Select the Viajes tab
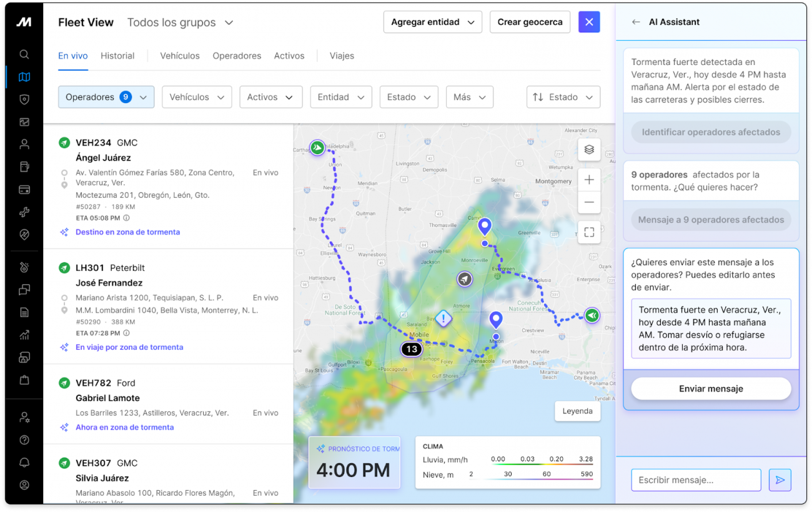The image size is (812, 512). click(x=342, y=56)
